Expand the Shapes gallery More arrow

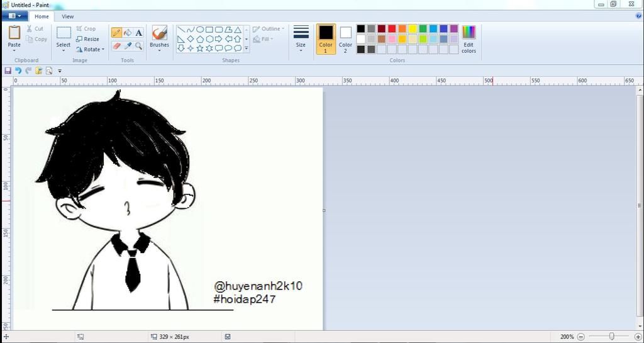pos(247,48)
